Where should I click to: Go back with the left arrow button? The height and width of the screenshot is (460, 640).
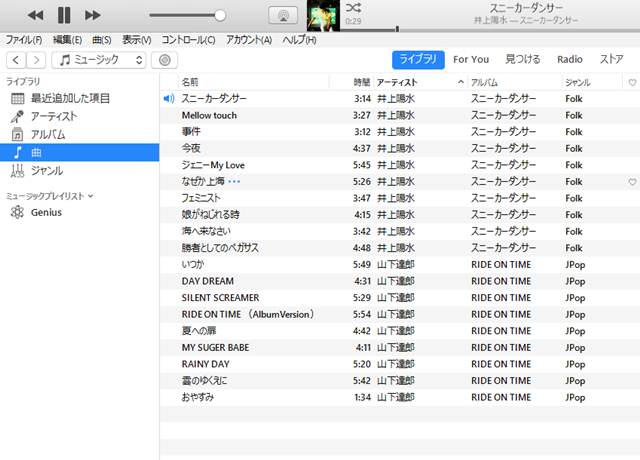coord(16,60)
